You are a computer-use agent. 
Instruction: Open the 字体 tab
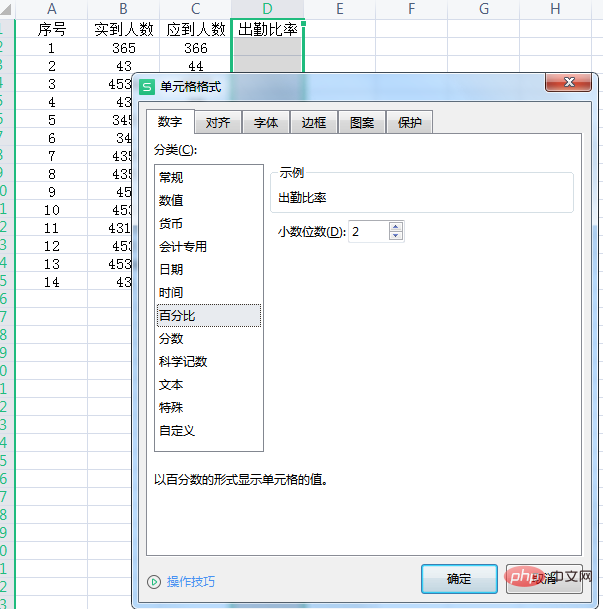[266, 123]
